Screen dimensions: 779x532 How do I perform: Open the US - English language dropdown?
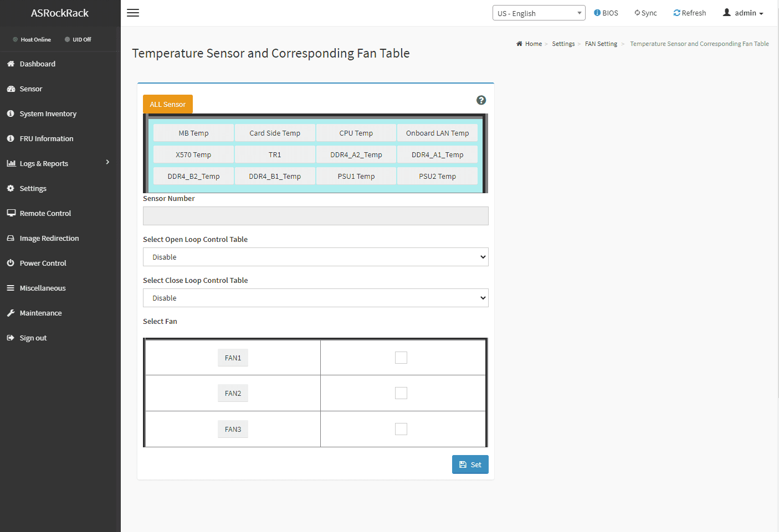pyautogui.click(x=539, y=13)
